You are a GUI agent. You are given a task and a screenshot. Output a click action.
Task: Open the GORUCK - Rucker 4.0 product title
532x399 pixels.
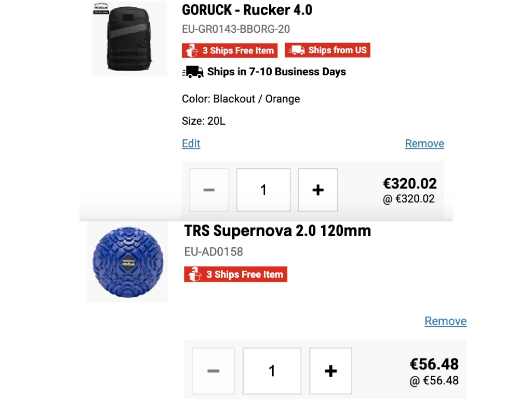[x=247, y=10]
